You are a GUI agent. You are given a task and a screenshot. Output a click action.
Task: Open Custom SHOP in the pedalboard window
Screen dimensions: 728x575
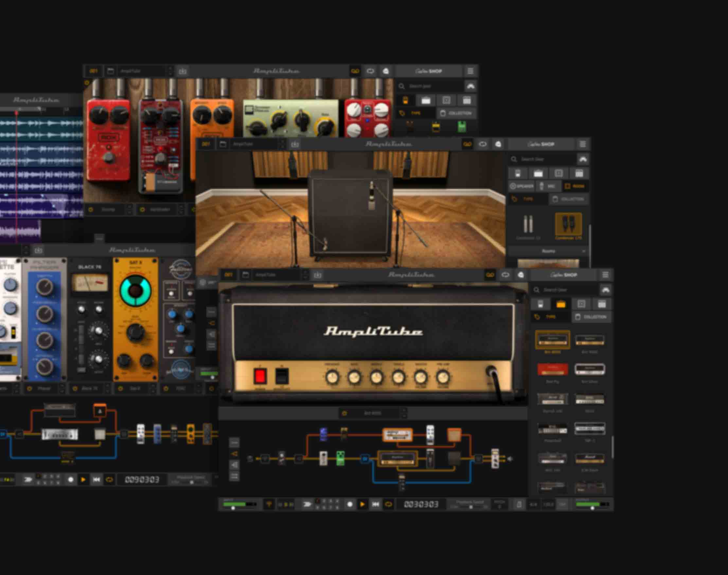coord(429,71)
